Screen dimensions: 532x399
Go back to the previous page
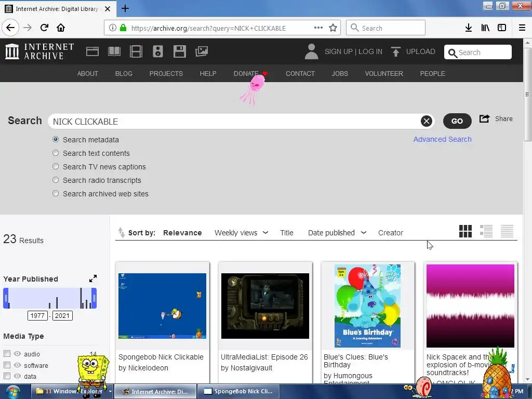10,28
